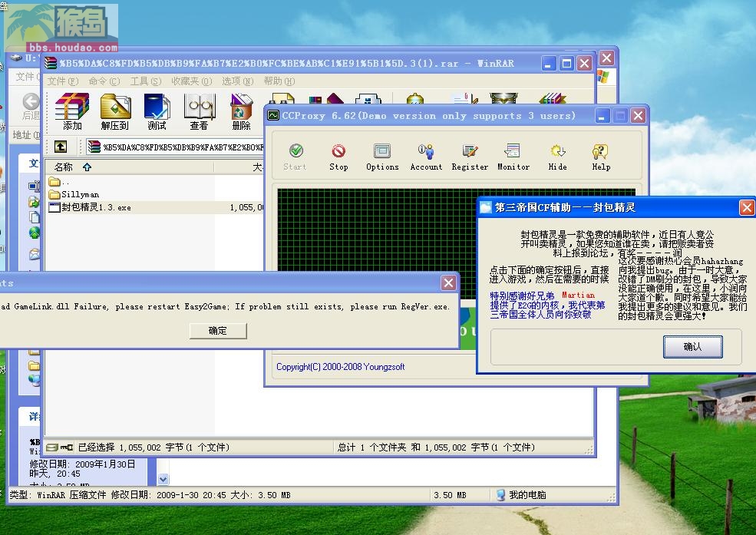Go up one folder level in WinRAR
Viewport: 756px width, 535px height.
tap(61, 147)
